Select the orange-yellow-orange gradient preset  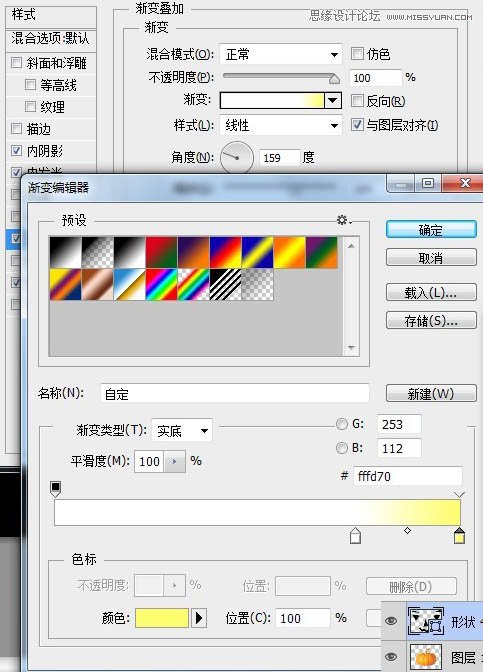289,252
